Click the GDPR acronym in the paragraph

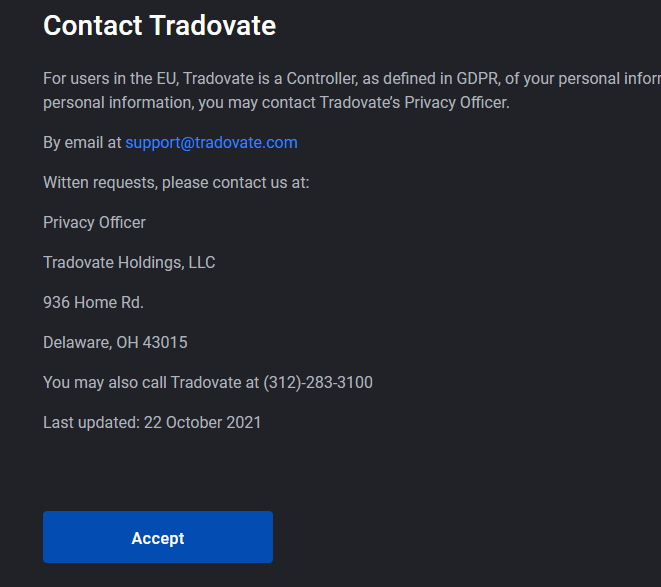pos(478,78)
